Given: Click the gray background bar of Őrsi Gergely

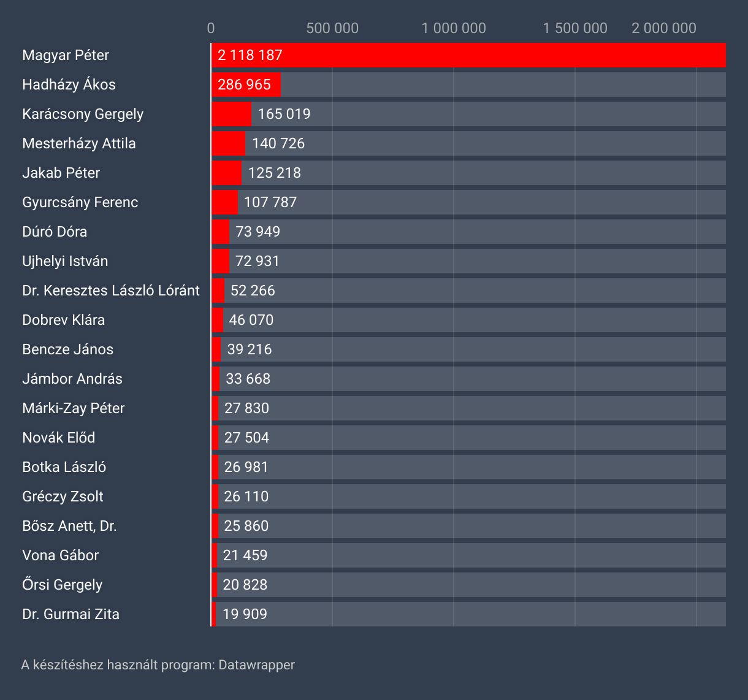Looking at the screenshot, I should 490,585.
